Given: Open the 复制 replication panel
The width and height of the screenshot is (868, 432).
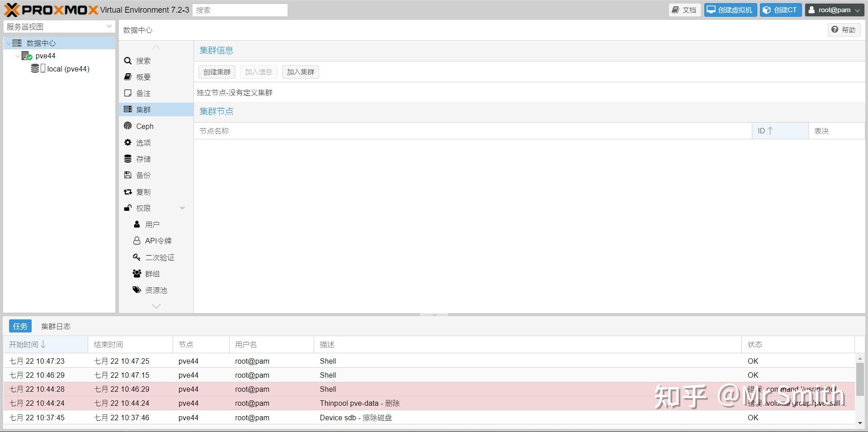Looking at the screenshot, I should click(x=143, y=191).
